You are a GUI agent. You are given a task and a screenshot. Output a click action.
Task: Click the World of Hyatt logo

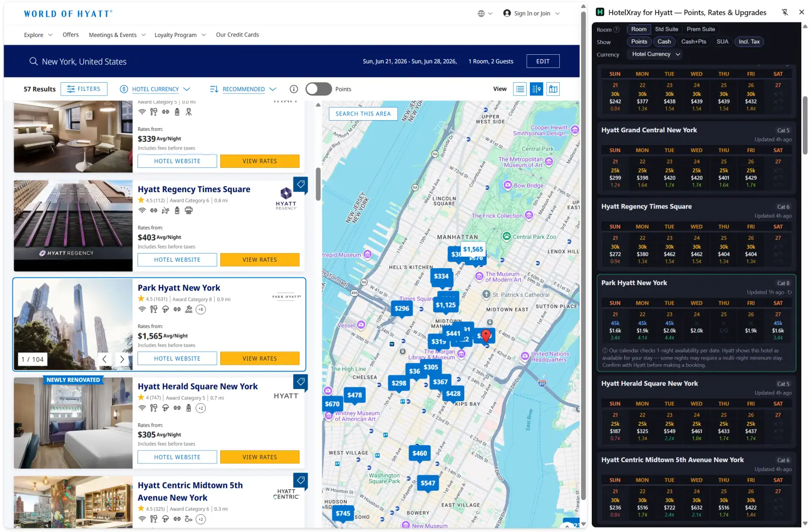point(68,14)
